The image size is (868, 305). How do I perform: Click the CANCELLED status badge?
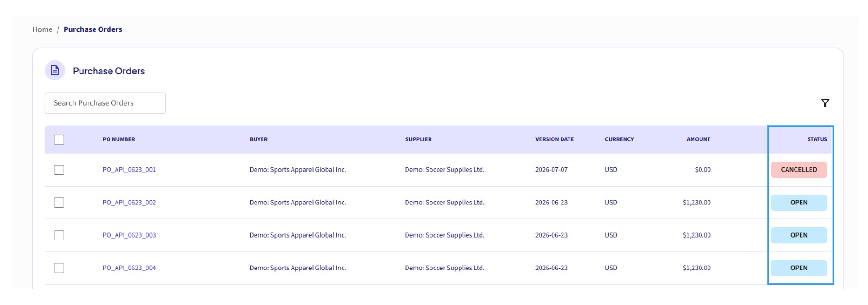pyautogui.click(x=799, y=170)
